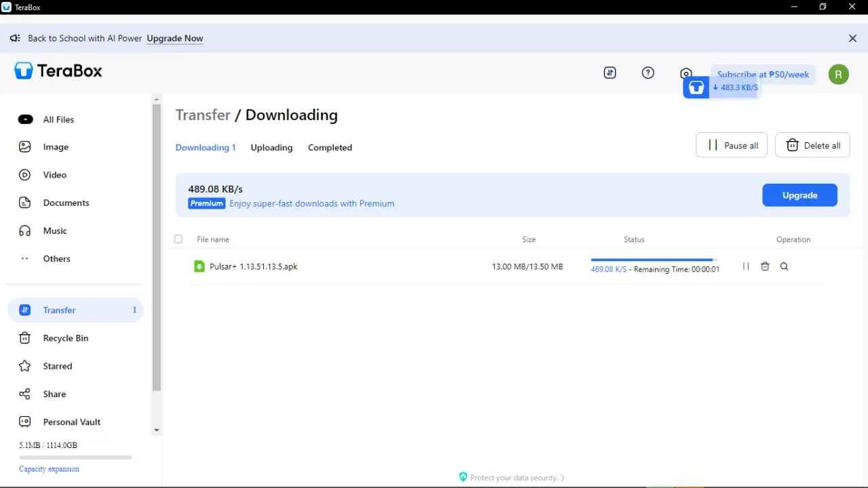Click the File name column header
Screen dimensions: 868x488
point(213,239)
